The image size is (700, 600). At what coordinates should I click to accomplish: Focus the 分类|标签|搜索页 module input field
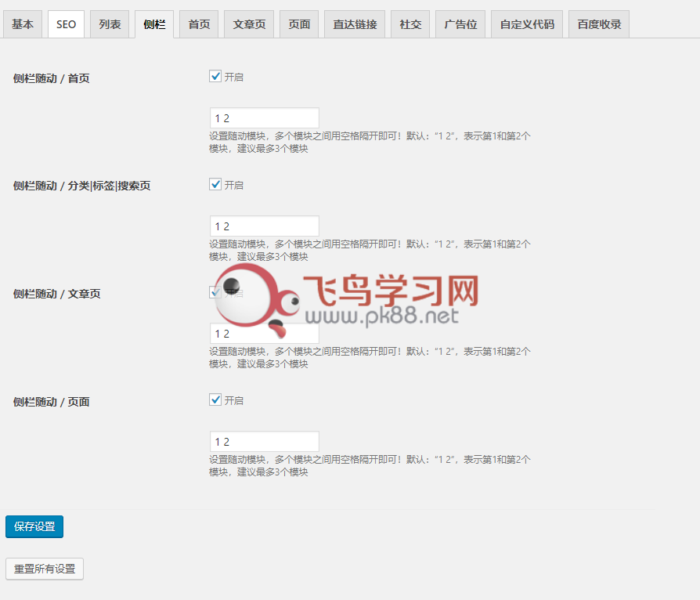pos(264,226)
